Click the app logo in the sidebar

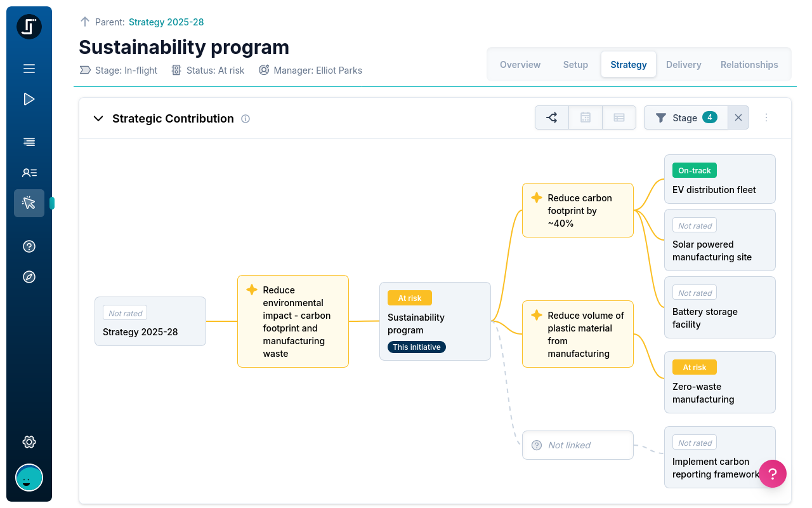[x=29, y=27]
